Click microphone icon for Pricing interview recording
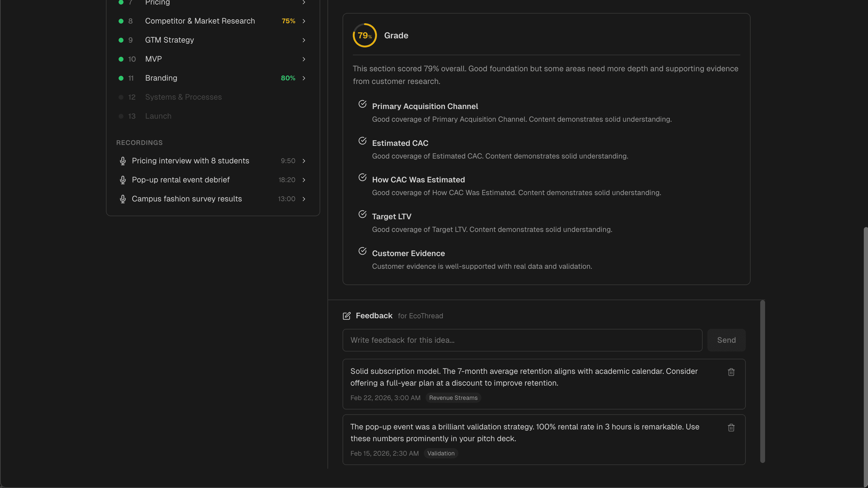This screenshot has height=488, width=868. click(123, 161)
